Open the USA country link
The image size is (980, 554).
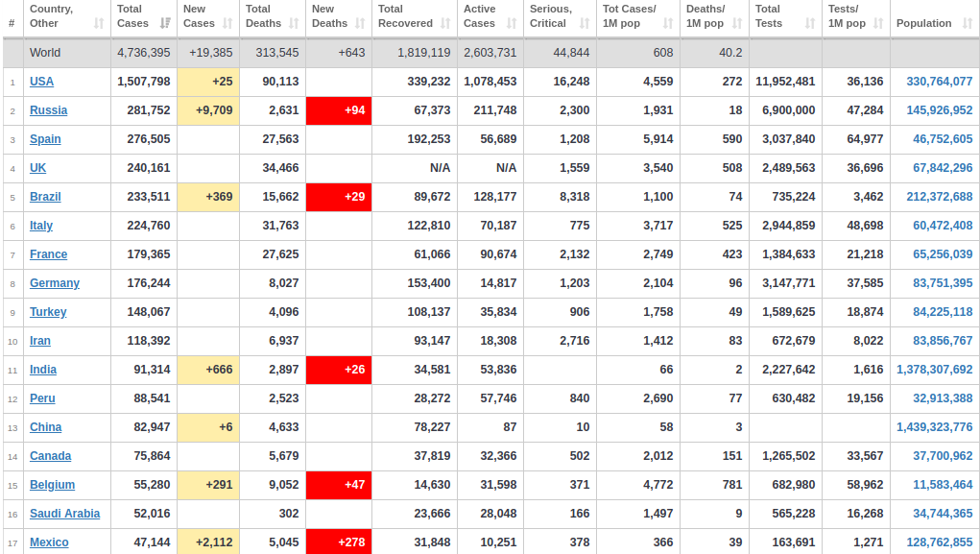coord(42,82)
